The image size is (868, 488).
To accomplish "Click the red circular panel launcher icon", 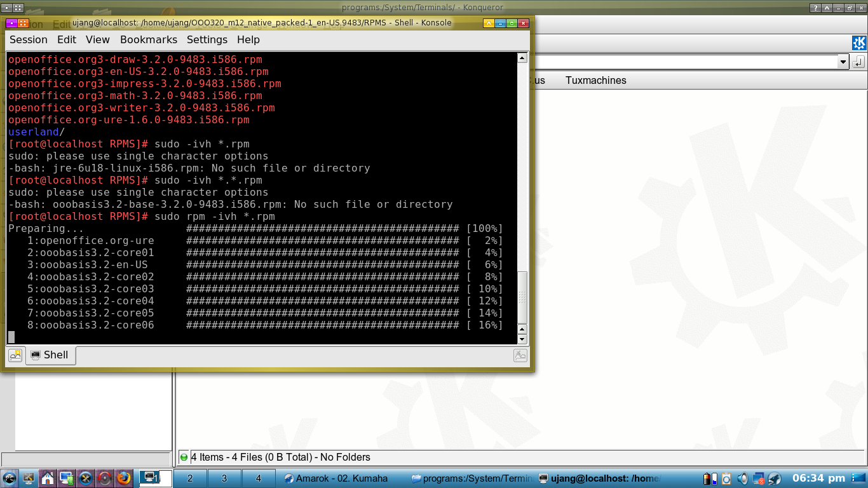I will pos(105,478).
